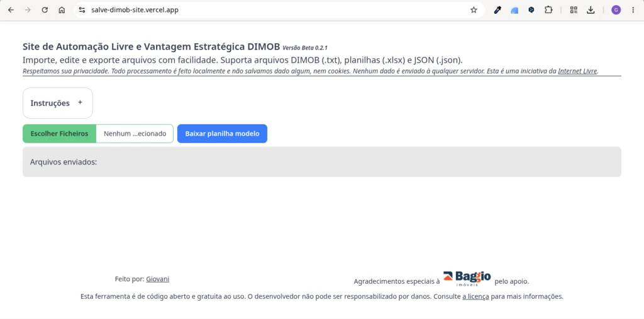The width and height of the screenshot is (644, 319).
Task: Open the browser downloads icon
Action: 591,10
